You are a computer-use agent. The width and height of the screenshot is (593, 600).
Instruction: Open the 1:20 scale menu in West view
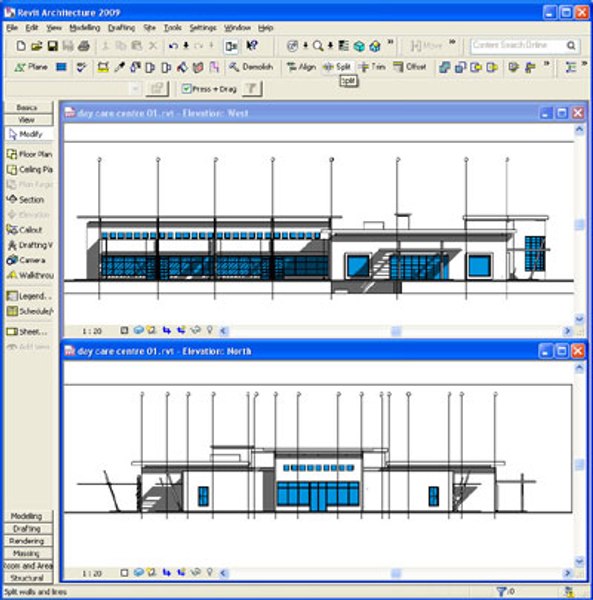click(92, 331)
